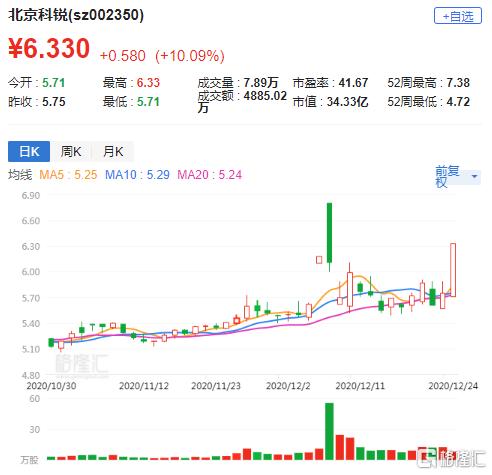Click 52周最高 value 7.38
Screen dimensions: 492x475
pyautogui.click(x=458, y=83)
